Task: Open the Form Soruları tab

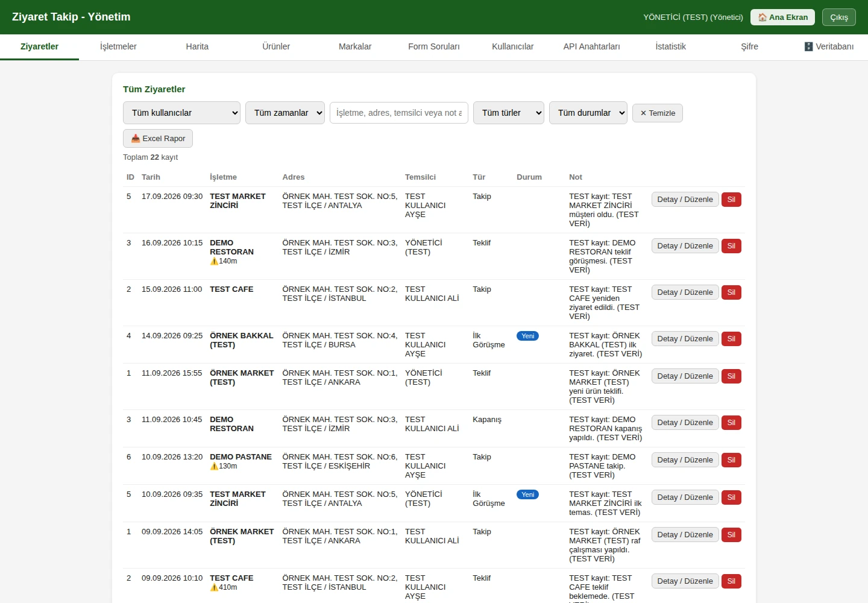Action: pyautogui.click(x=434, y=46)
